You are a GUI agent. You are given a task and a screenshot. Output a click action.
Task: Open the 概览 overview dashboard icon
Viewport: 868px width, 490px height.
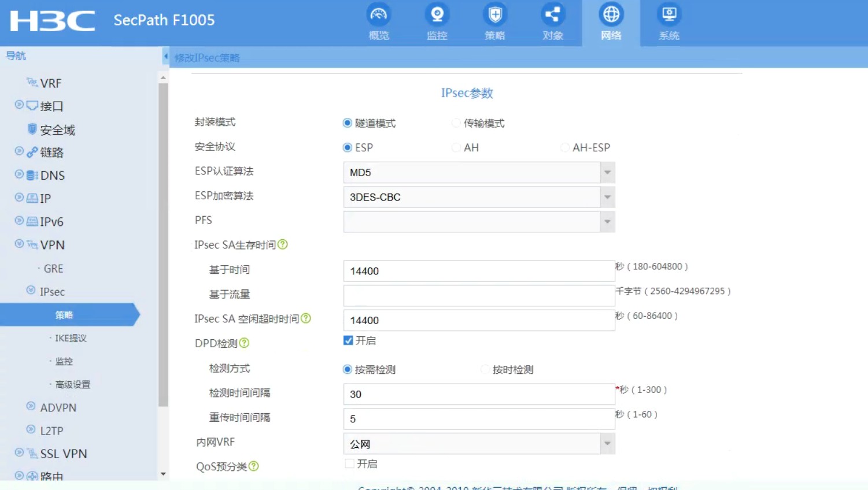pos(379,14)
